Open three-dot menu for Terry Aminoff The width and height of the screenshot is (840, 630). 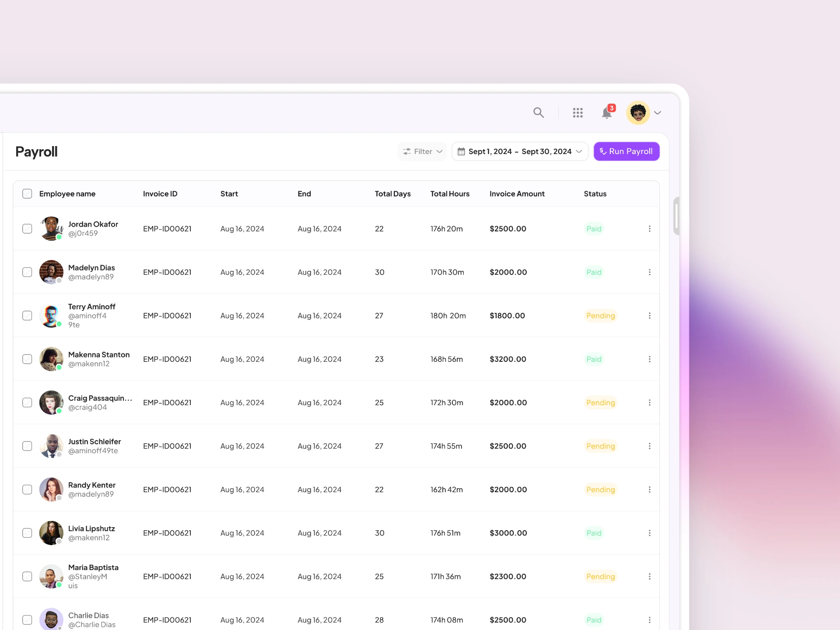(649, 316)
